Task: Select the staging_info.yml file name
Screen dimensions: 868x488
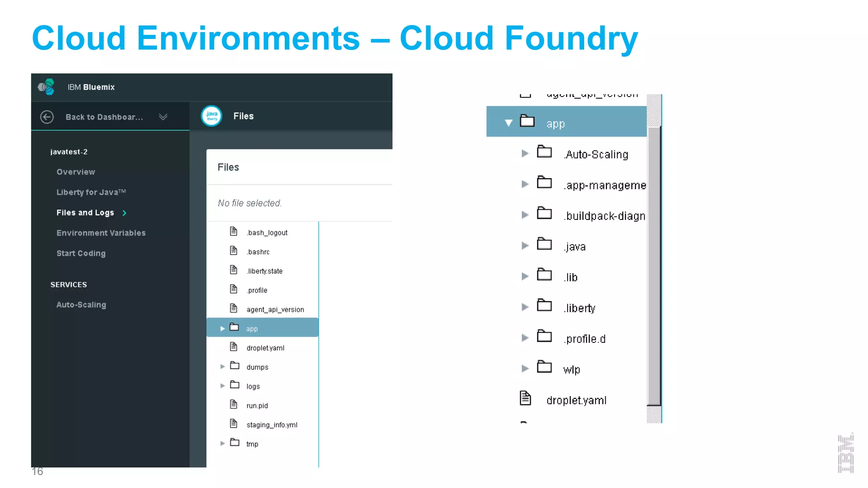Action: coord(272,425)
